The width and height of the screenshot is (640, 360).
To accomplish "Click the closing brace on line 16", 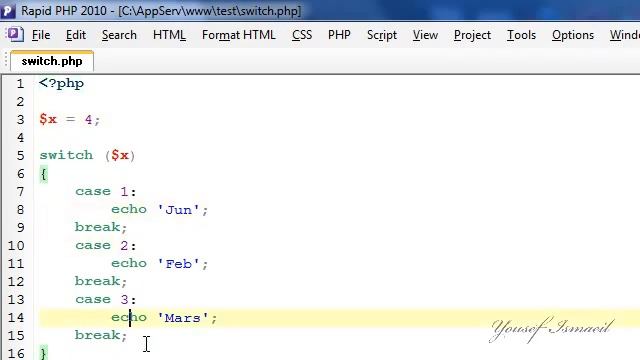I will click(x=44, y=353).
